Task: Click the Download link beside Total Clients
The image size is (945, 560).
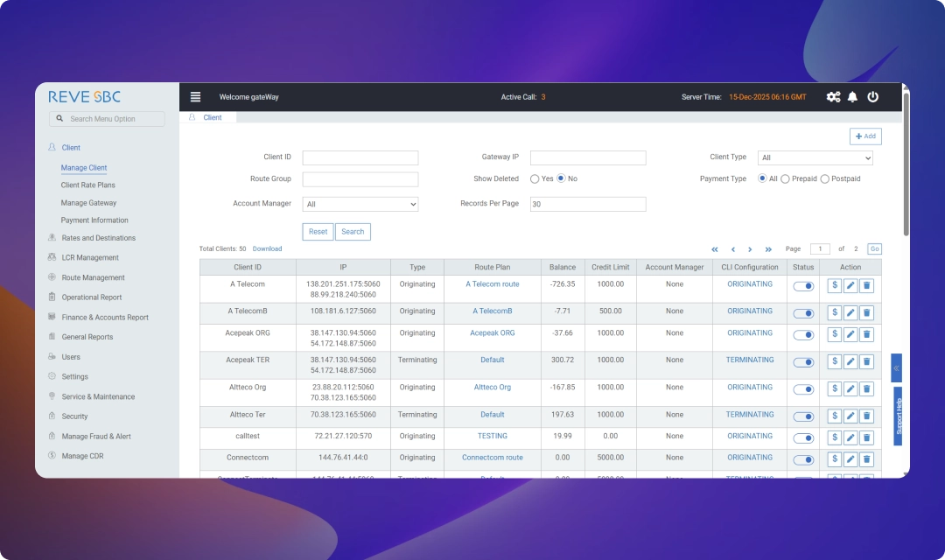Action: (x=267, y=249)
